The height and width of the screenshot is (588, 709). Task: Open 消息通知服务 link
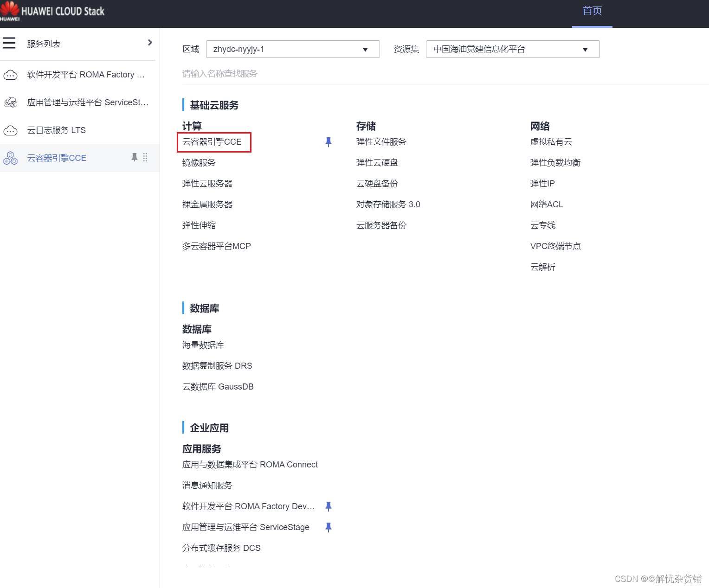207,486
